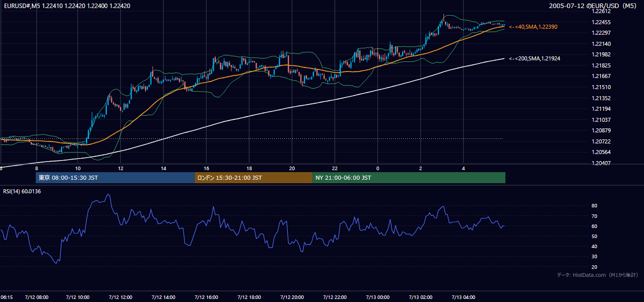The width and height of the screenshot is (644, 302).
Task: Click hour label 16 below price chart
Action: [207, 168]
